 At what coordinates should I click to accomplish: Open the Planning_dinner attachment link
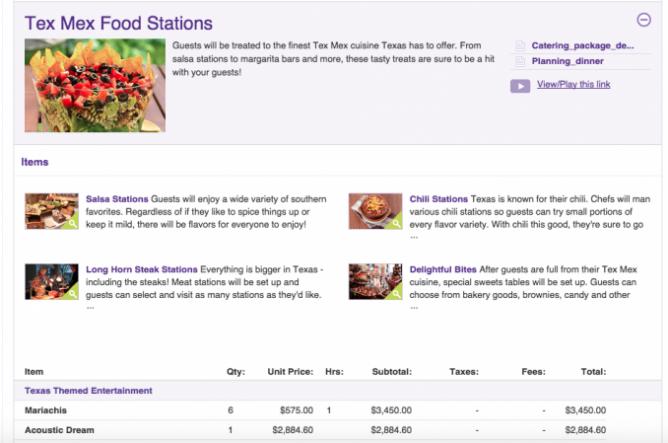pos(567,62)
